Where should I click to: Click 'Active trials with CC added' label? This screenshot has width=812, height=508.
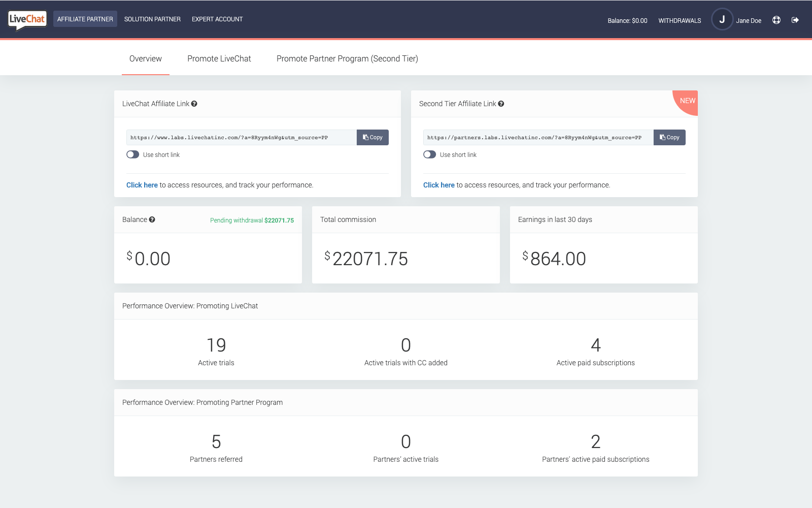tap(406, 363)
